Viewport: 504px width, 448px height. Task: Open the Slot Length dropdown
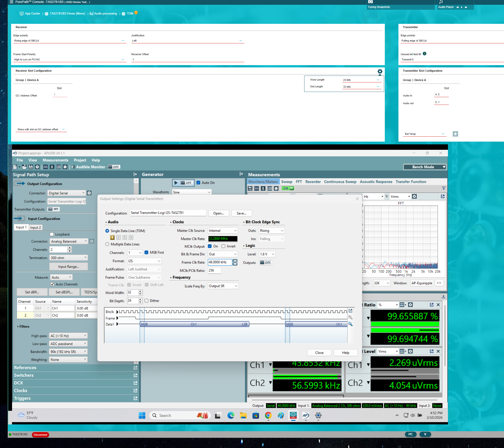coord(362,87)
